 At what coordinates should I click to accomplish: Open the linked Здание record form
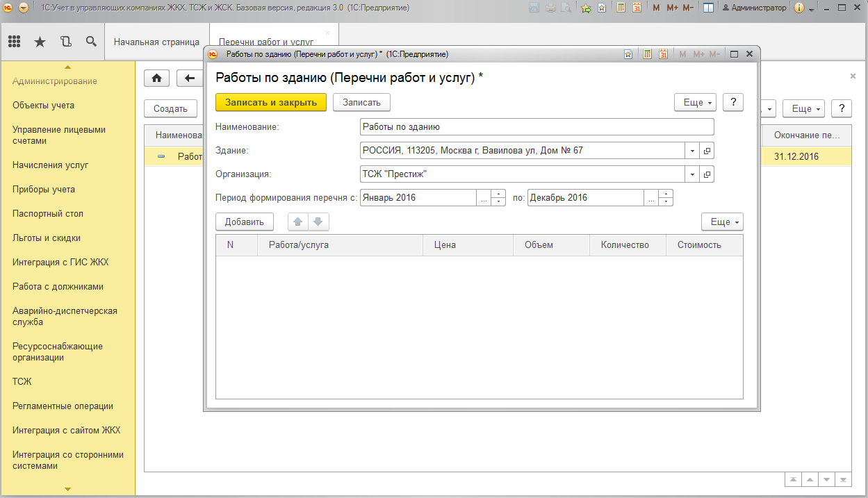tap(707, 151)
